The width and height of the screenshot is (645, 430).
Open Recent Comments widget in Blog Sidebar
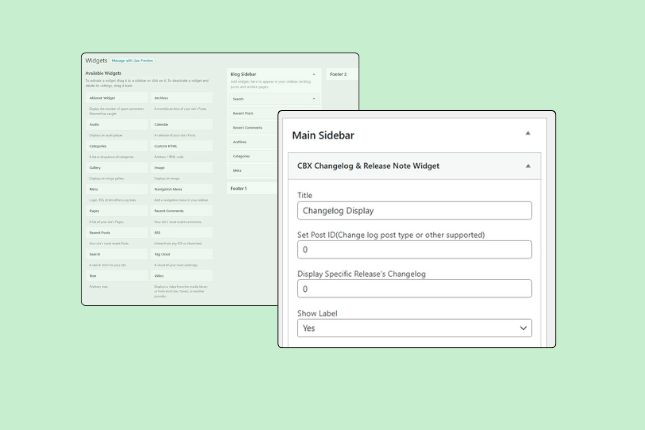pos(253,128)
